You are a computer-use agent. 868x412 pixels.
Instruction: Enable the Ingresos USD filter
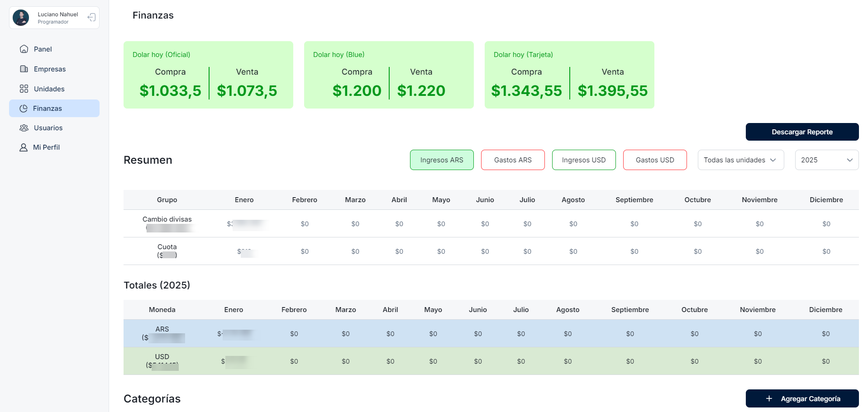(584, 160)
